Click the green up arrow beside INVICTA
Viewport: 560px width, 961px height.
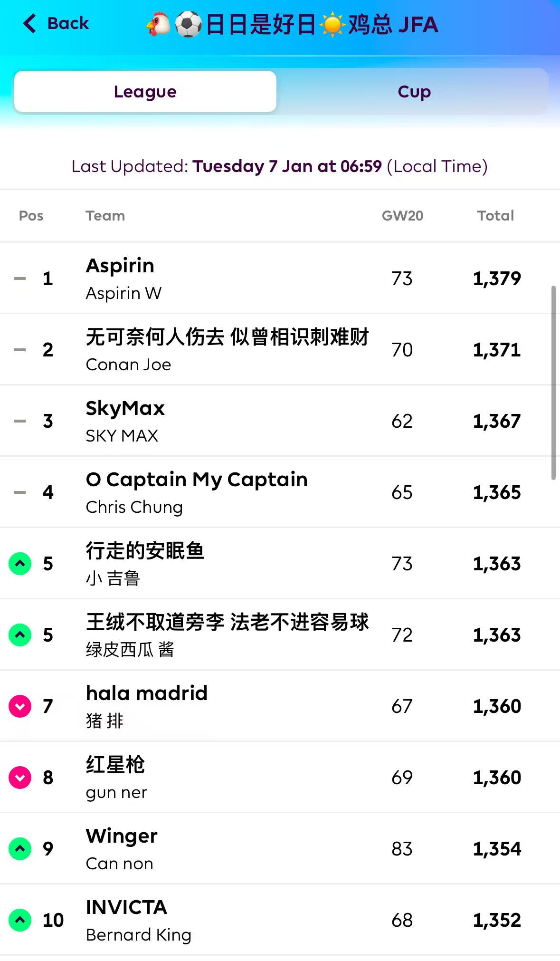(20, 920)
